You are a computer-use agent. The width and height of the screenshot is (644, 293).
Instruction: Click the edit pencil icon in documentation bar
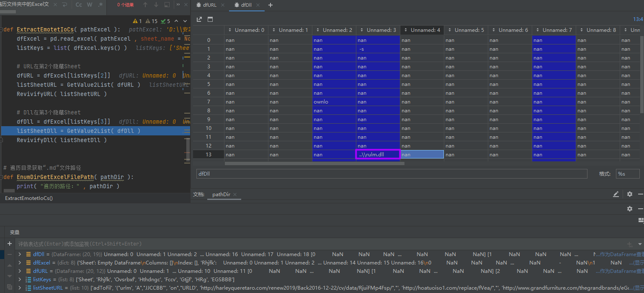point(616,194)
